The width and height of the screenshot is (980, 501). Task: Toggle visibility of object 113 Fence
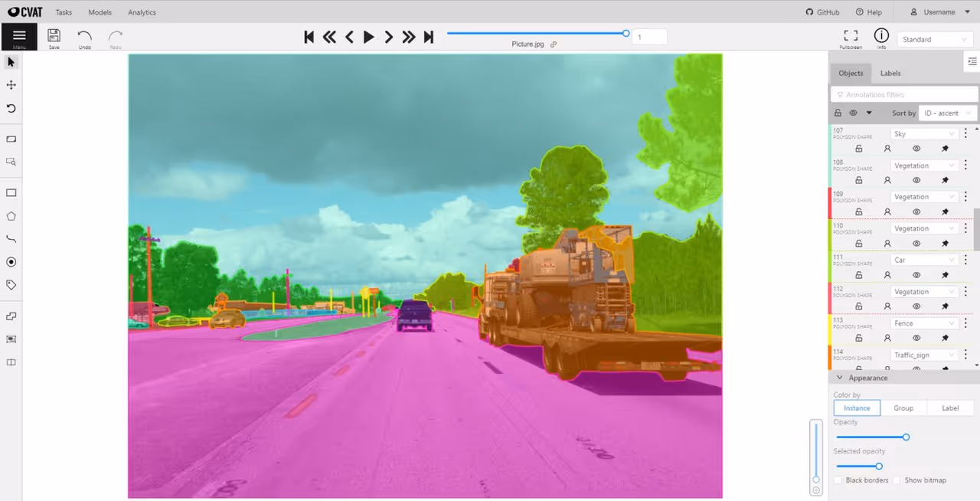tap(916, 338)
